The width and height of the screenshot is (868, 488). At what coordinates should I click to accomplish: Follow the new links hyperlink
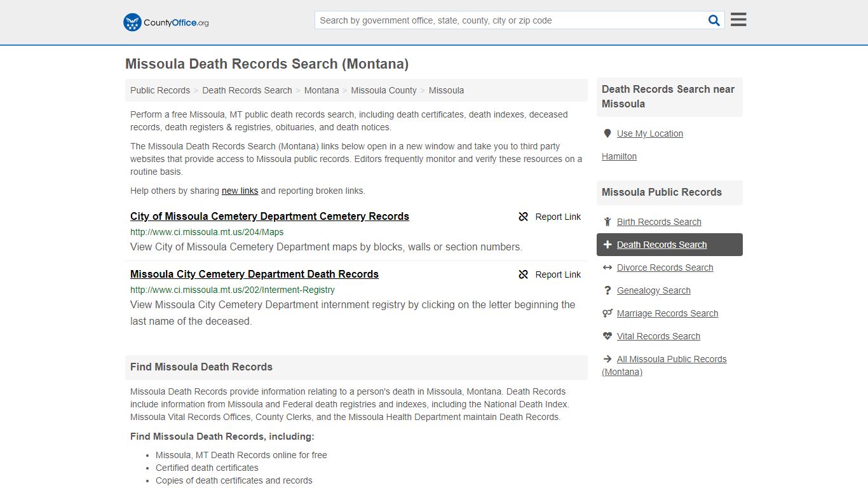coord(240,191)
